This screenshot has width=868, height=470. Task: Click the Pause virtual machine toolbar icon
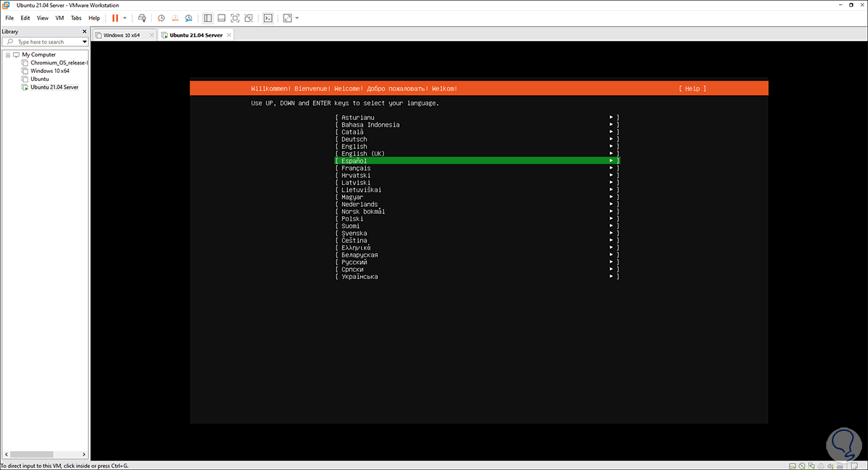(115, 17)
